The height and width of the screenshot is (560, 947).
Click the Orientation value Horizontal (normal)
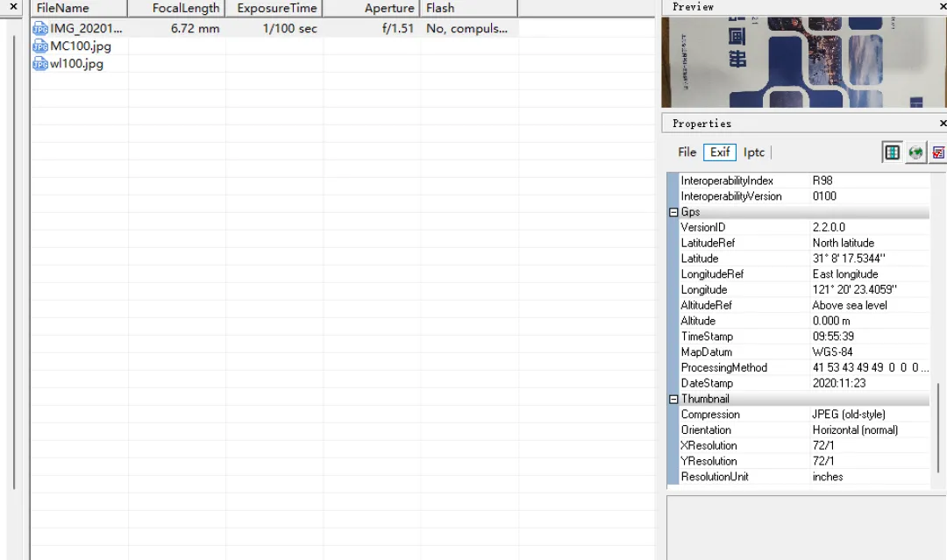point(855,430)
